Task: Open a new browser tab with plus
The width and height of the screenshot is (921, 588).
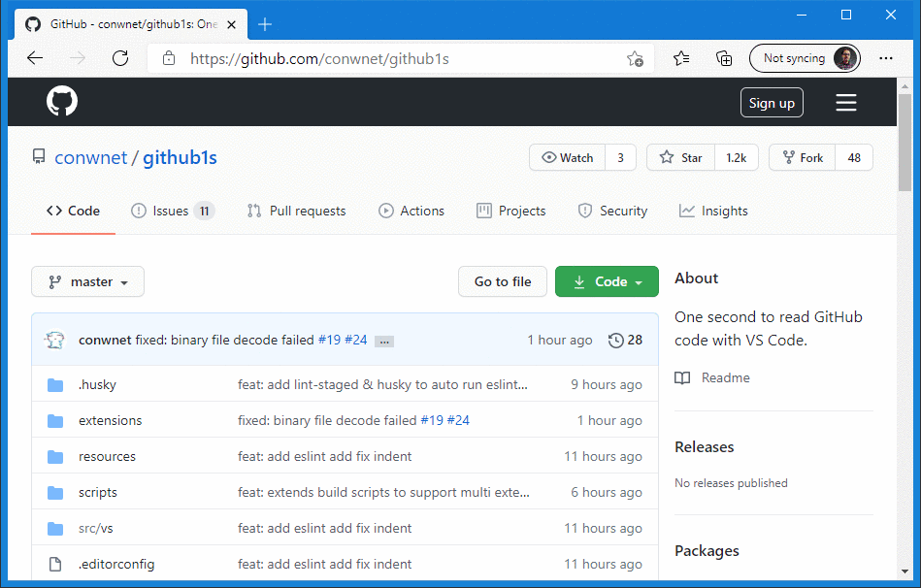Action: pos(265,24)
